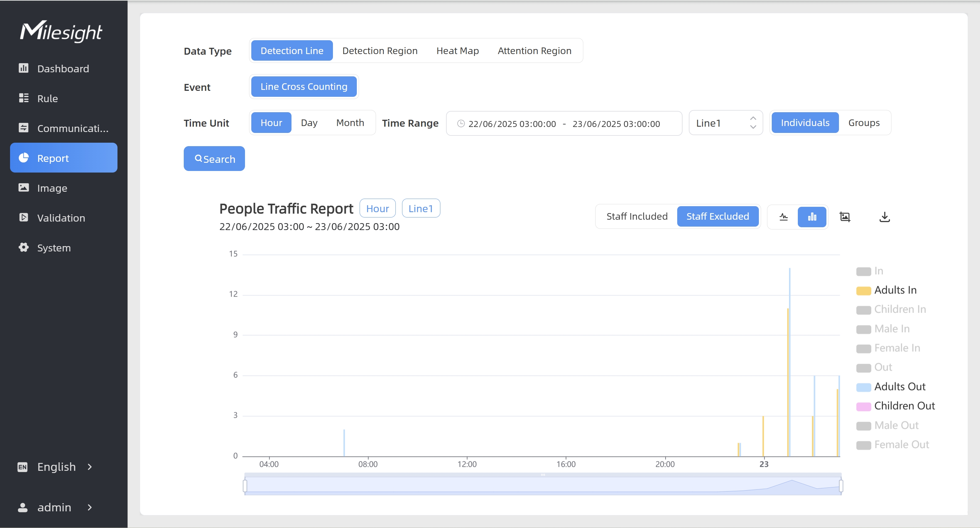Click the download report icon
The height and width of the screenshot is (528, 980).
pos(885,217)
